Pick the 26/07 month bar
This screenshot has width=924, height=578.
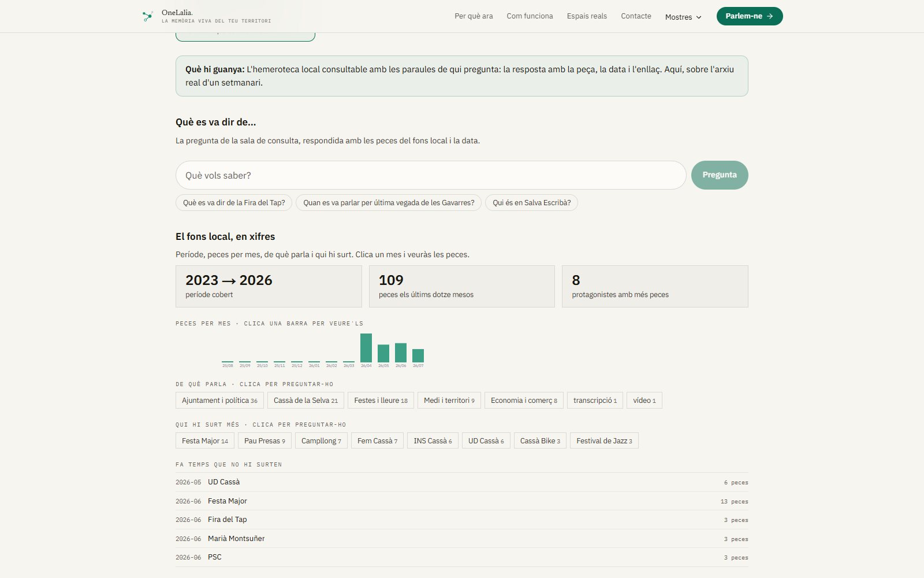pyautogui.click(x=418, y=355)
